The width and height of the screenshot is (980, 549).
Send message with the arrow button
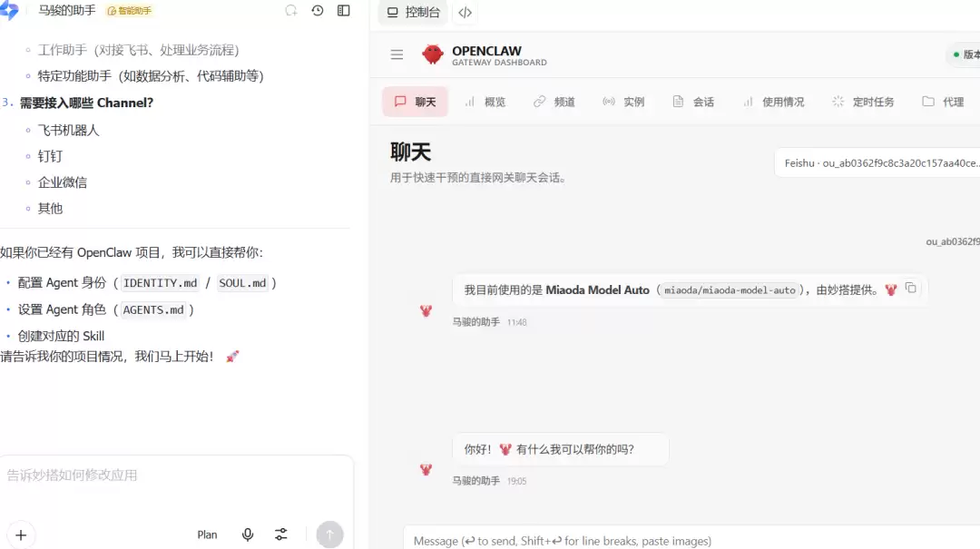(329, 534)
